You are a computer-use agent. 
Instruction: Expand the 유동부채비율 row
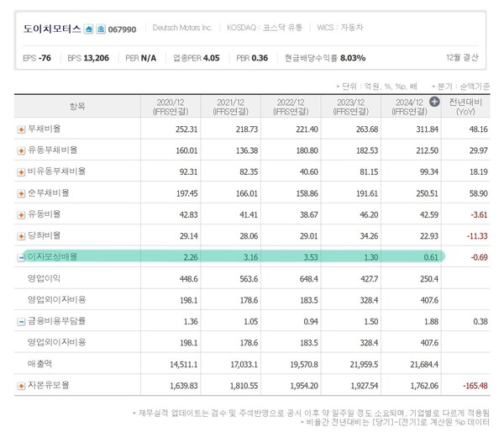21,150
